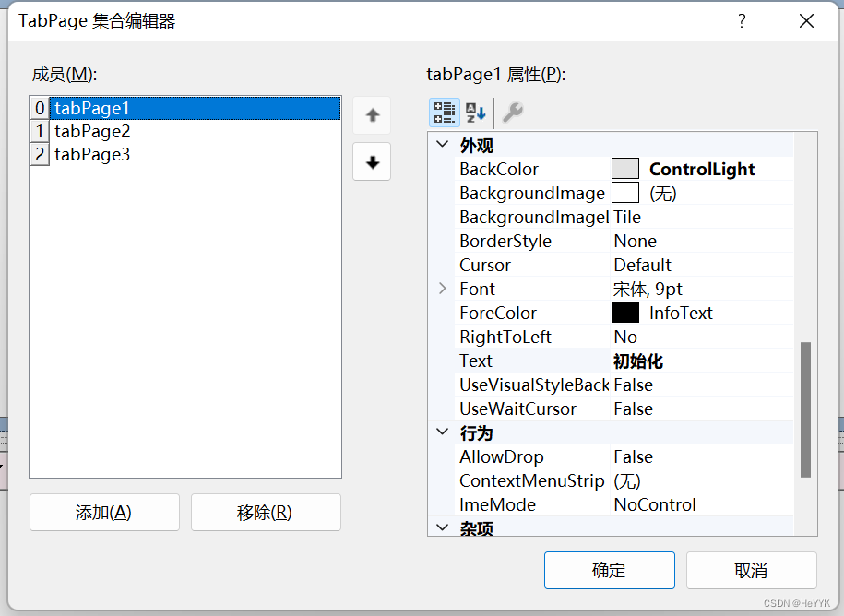Click the BackgroundImage empty swatch
The image size is (844, 616).
tap(625, 193)
